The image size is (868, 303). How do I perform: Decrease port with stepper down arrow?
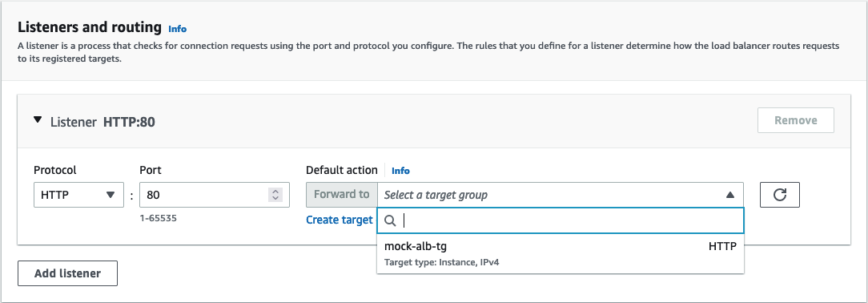tap(275, 198)
